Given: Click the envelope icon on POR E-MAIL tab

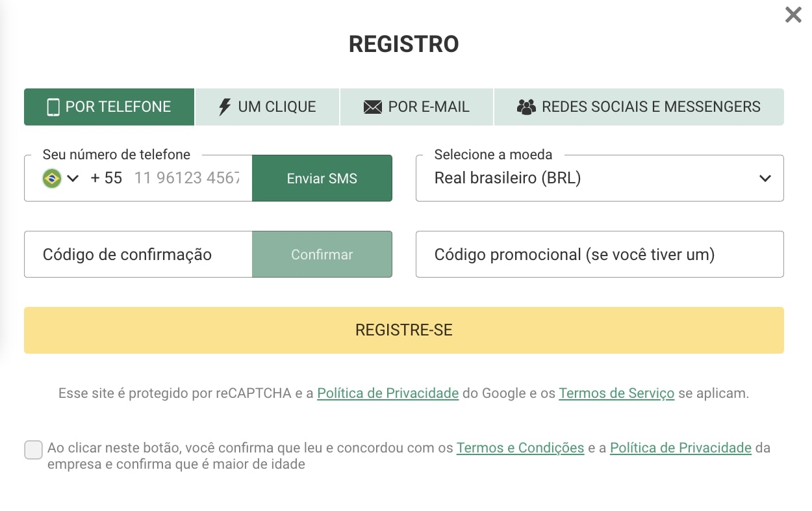Looking at the screenshot, I should click(x=372, y=107).
